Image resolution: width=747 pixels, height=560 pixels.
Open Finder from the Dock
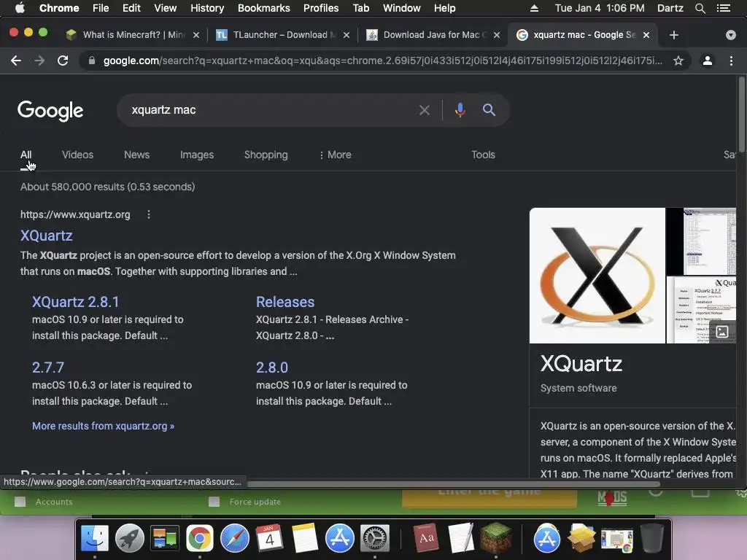pos(94,538)
